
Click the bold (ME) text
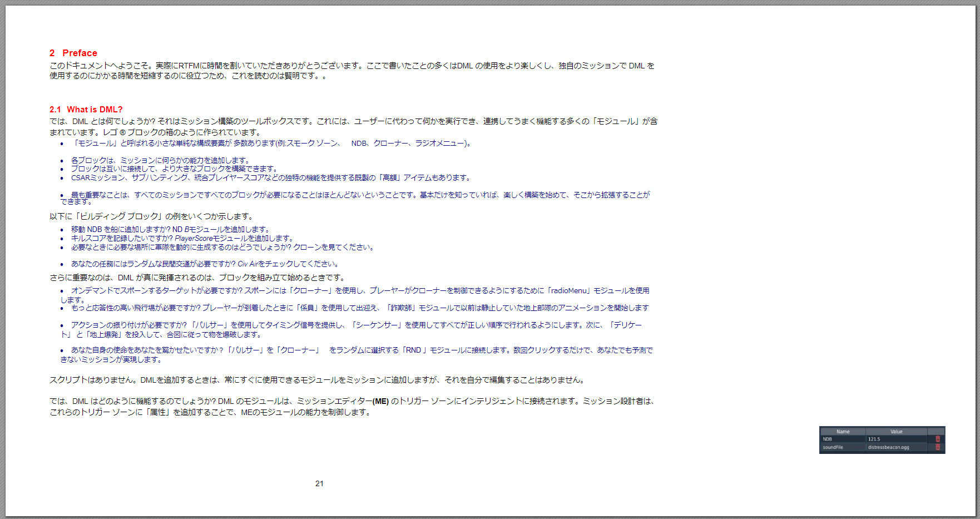pyautogui.click(x=380, y=401)
